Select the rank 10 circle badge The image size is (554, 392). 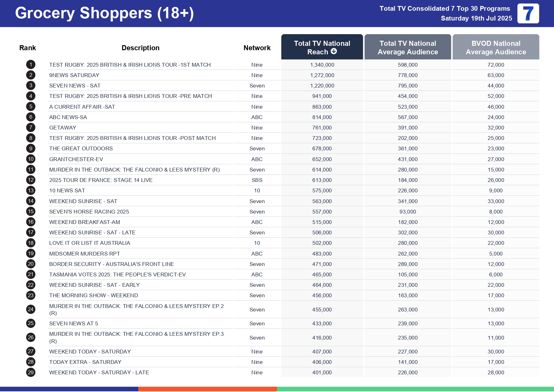click(x=31, y=159)
